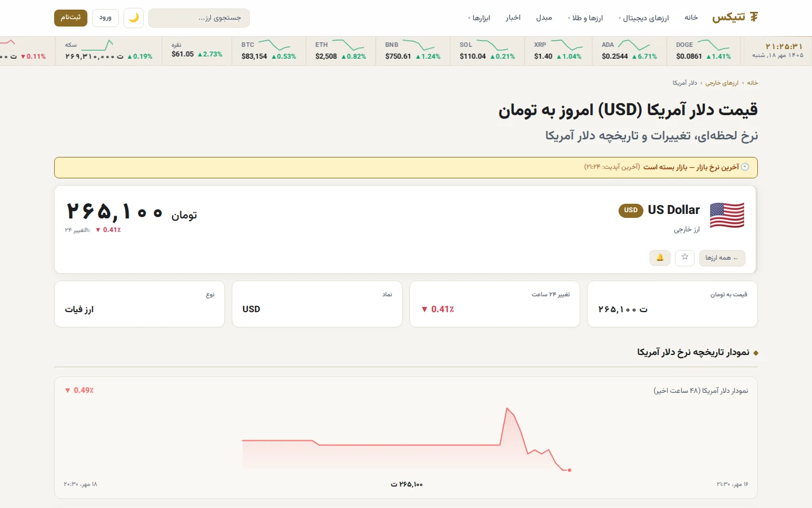Open SOL ticker item
Screen dimensions: 812x508
click(x=487, y=51)
